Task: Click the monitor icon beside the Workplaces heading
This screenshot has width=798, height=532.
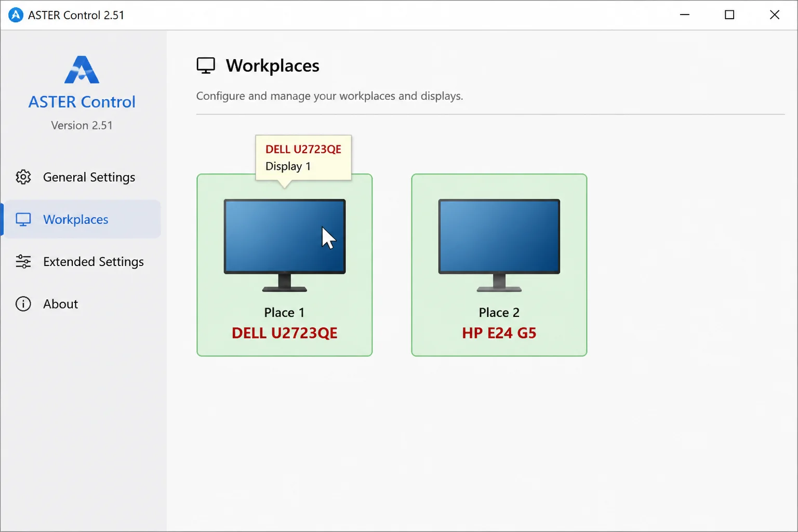Action: pos(206,65)
